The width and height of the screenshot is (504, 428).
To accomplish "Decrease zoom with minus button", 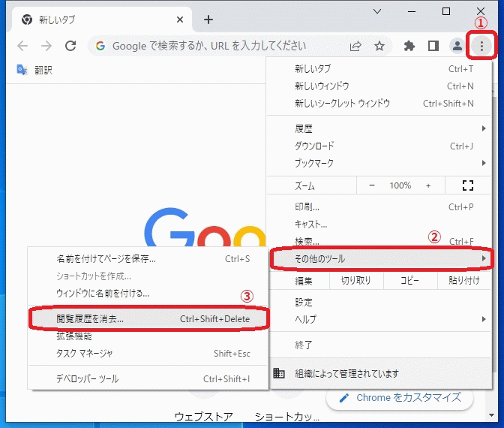I will [372, 185].
